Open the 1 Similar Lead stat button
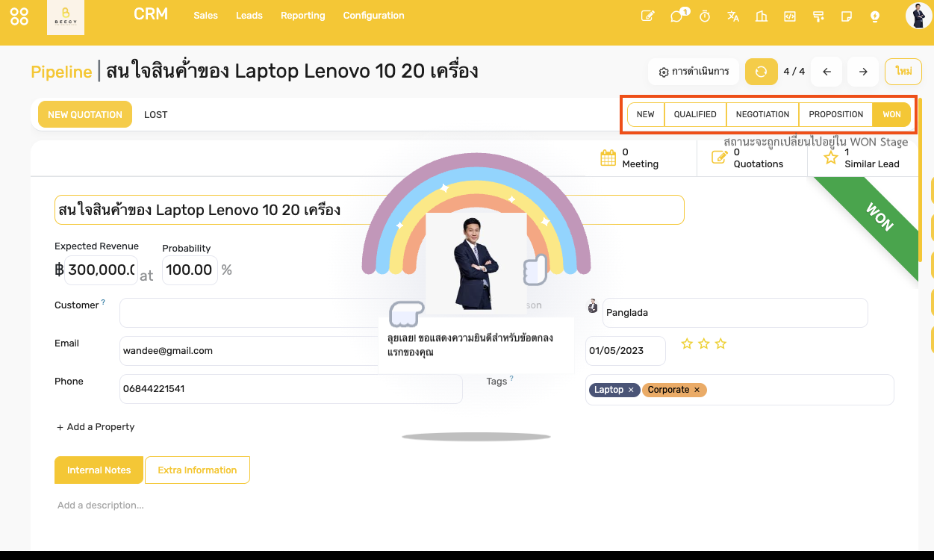This screenshot has width=934, height=560. tap(862, 158)
